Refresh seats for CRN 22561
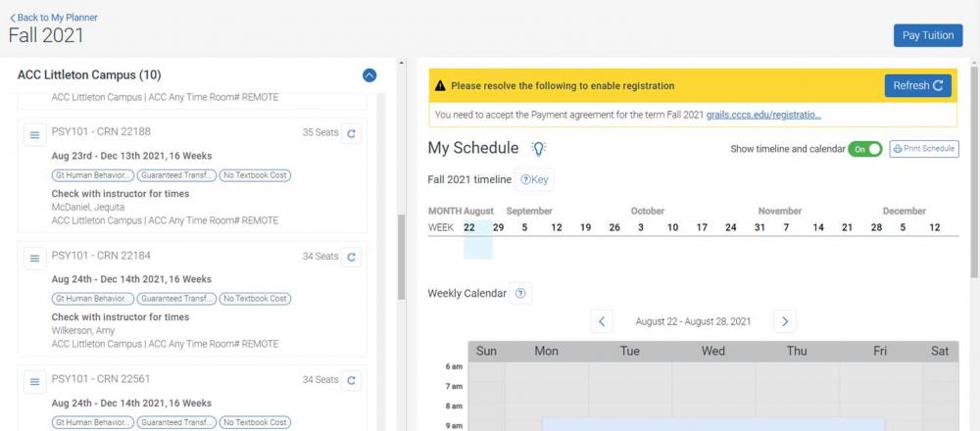This screenshot has height=431, width=980. tap(351, 380)
